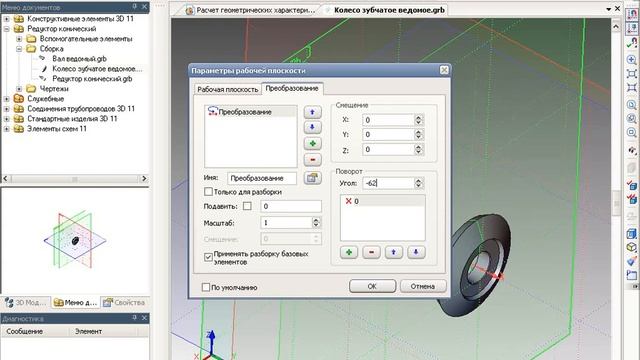
Task: Click the Подавить value field
Action: 291,206
